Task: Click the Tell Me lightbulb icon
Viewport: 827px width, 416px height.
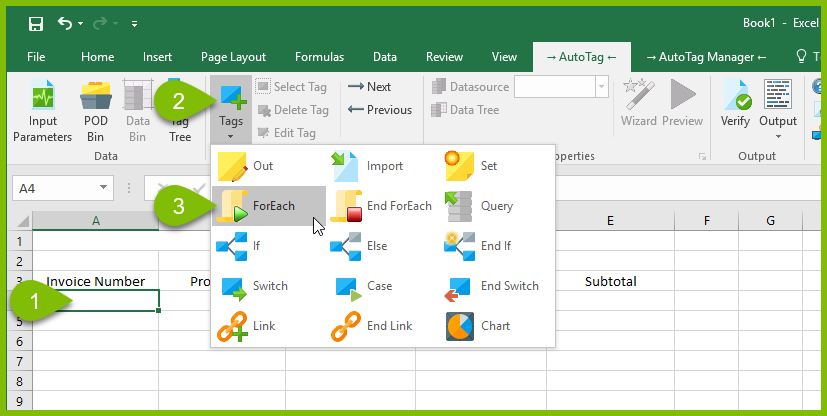Action: click(801, 56)
